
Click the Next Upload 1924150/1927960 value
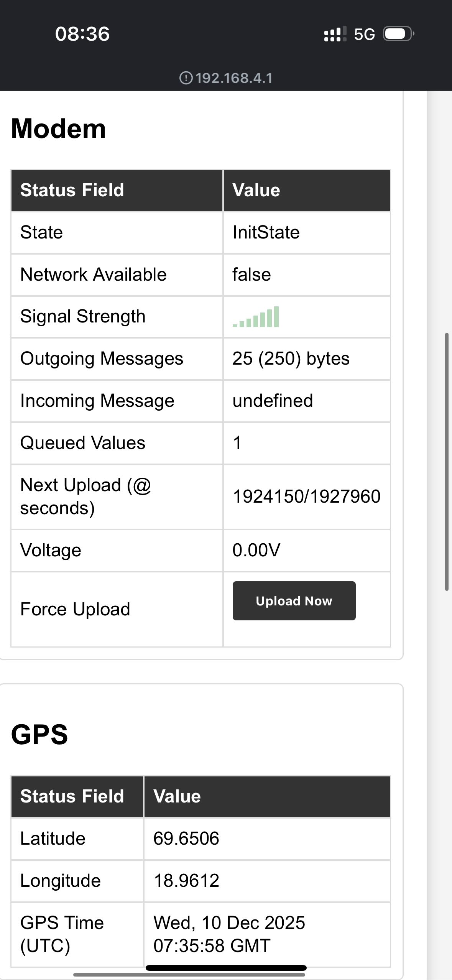coord(306,497)
